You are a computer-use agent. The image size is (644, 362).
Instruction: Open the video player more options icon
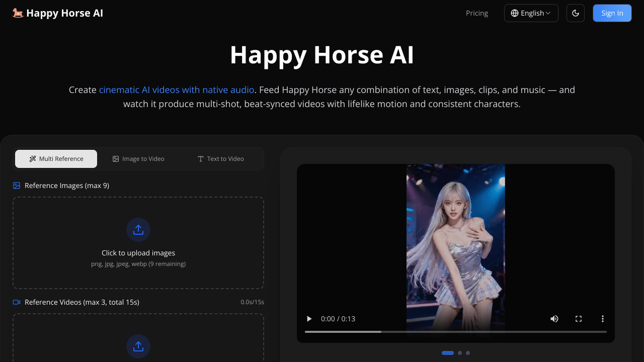[x=602, y=319]
